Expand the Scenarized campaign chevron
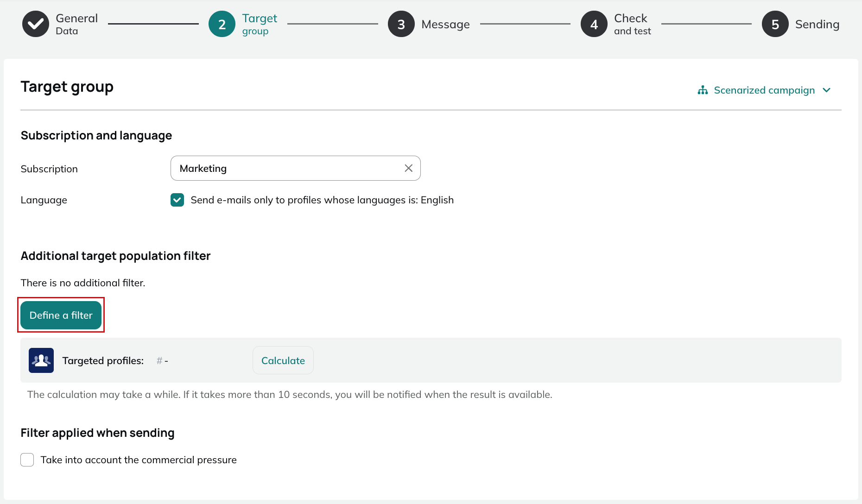Viewport: 862px width, 504px height. pos(826,90)
